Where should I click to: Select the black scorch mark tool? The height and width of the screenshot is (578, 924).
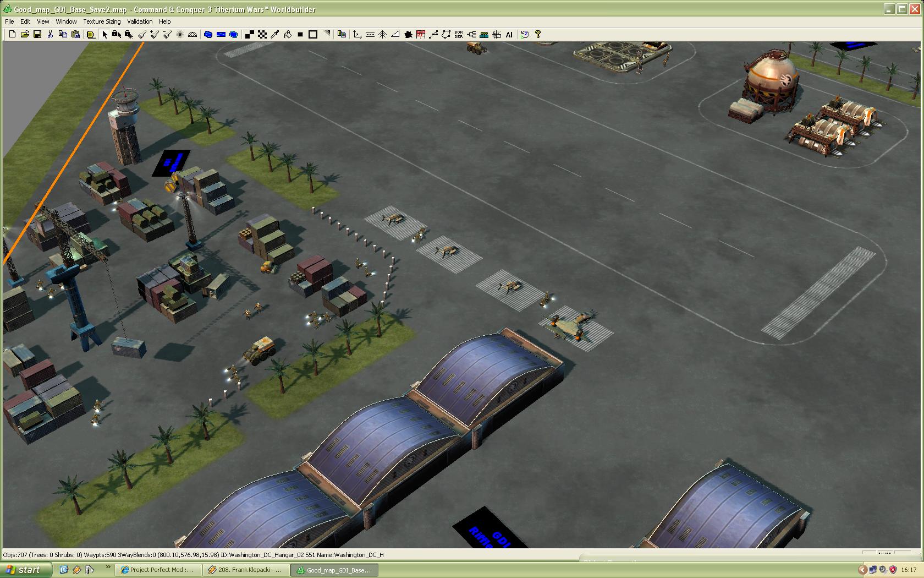click(x=408, y=34)
